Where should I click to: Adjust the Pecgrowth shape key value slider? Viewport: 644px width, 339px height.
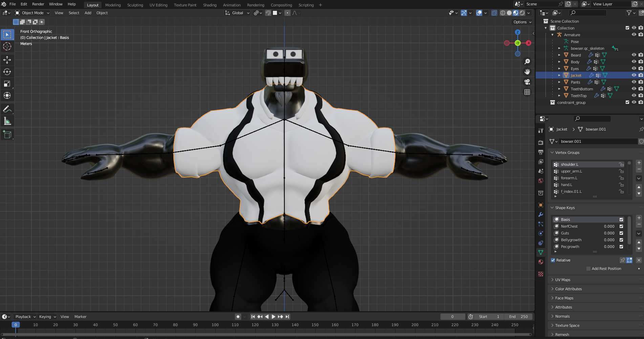pos(609,247)
